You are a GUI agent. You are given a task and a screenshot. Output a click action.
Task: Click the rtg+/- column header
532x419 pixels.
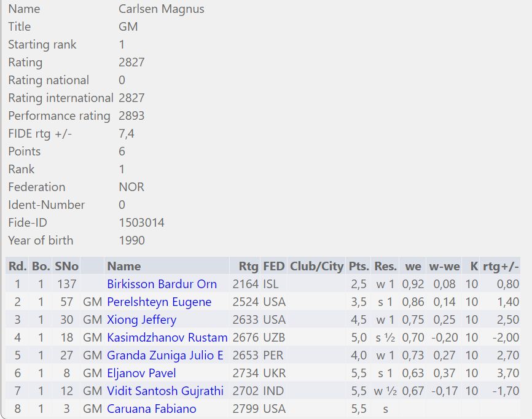[x=501, y=266]
